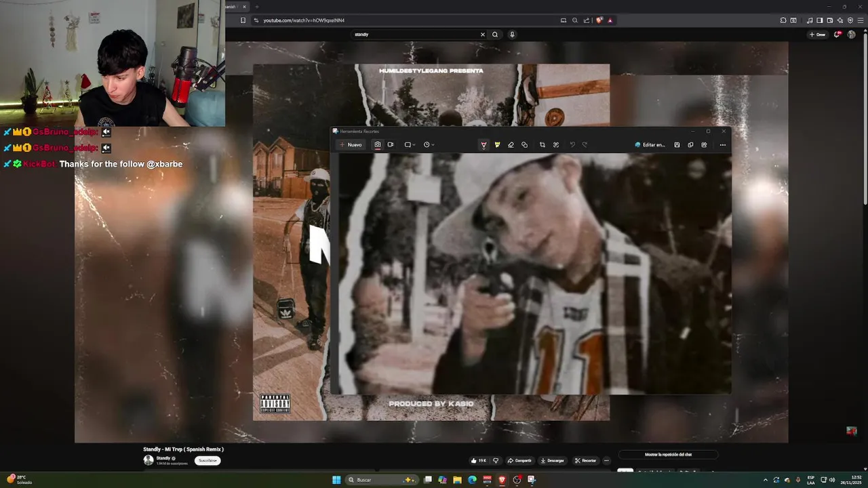
Task: Click the Descargar button
Action: (552, 460)
